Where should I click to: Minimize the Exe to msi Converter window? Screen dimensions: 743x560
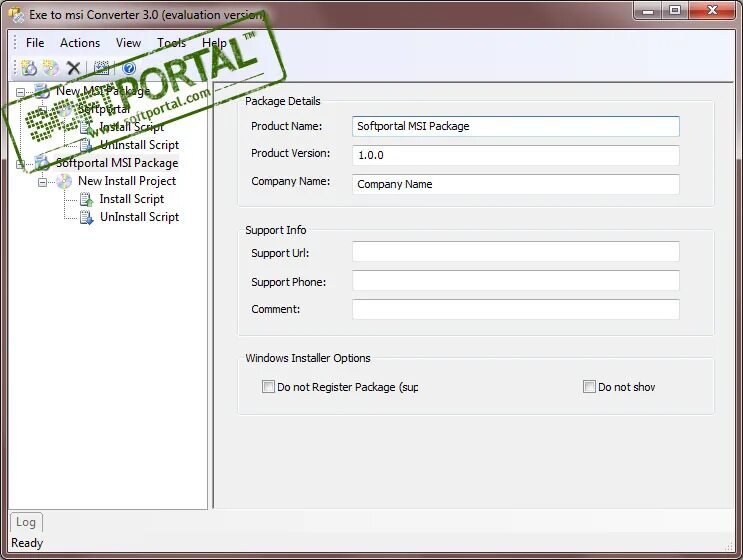point(648,10)
